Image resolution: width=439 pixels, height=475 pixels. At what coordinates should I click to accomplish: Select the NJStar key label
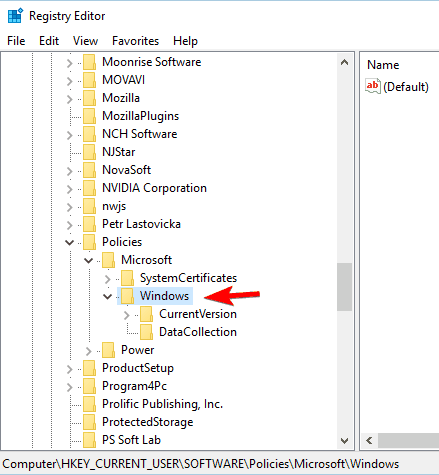click(118, 152)
